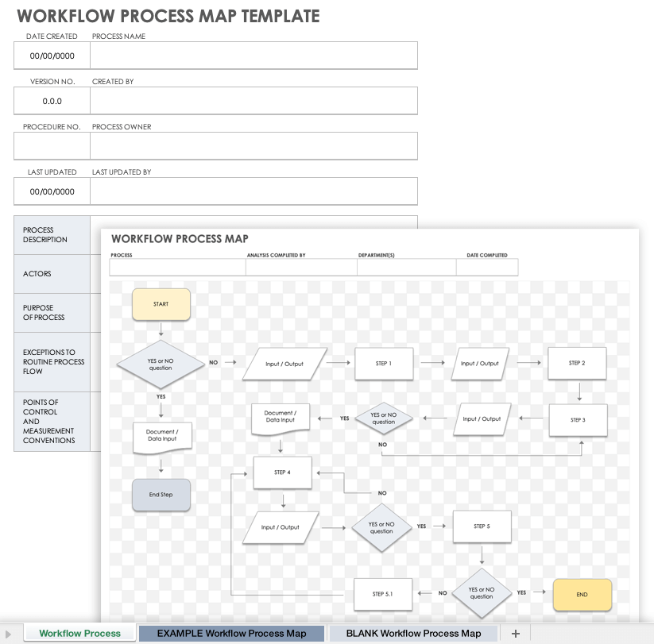Select the YES or NO diamond beside Document / Data Input
This screenshot has height=644, width=654.
point(383,418)
